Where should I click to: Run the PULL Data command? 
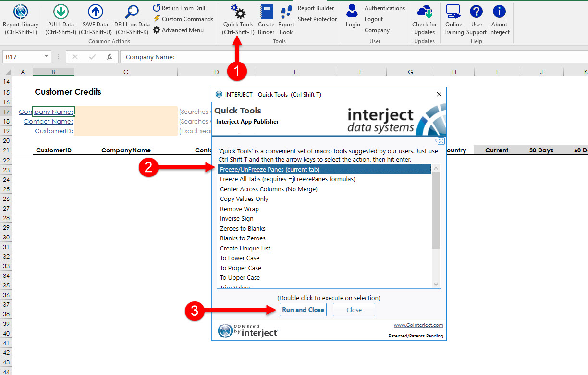point(61,19)
